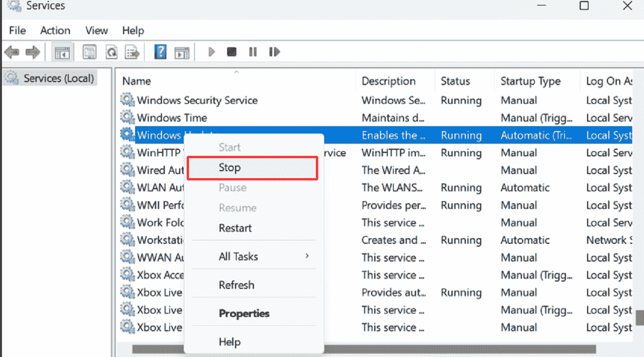Viewport: 644px width, 357px height.
Task: Click 'Creates and ...' description cell
Action: pyautogui.click(x=394, y=240)
